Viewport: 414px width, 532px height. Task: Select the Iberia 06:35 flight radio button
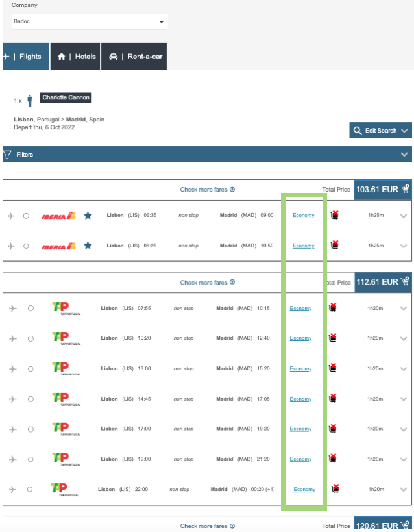(x=26, y=216)
